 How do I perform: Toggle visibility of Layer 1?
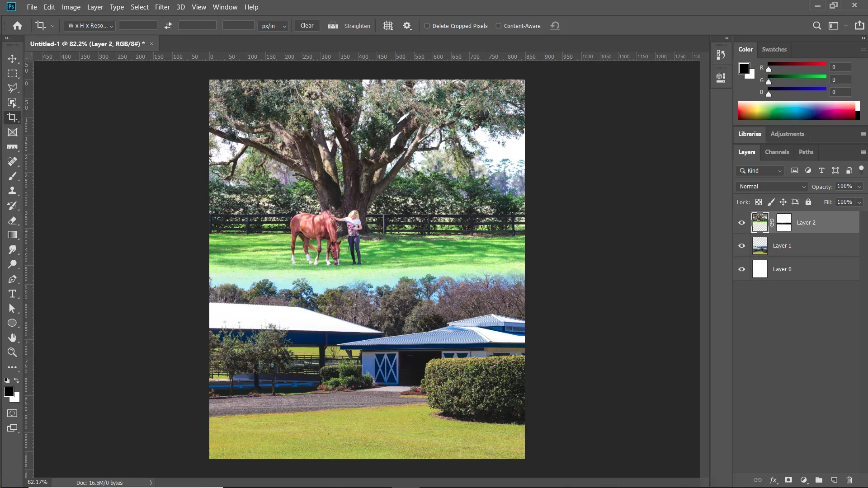coord(741,245)
